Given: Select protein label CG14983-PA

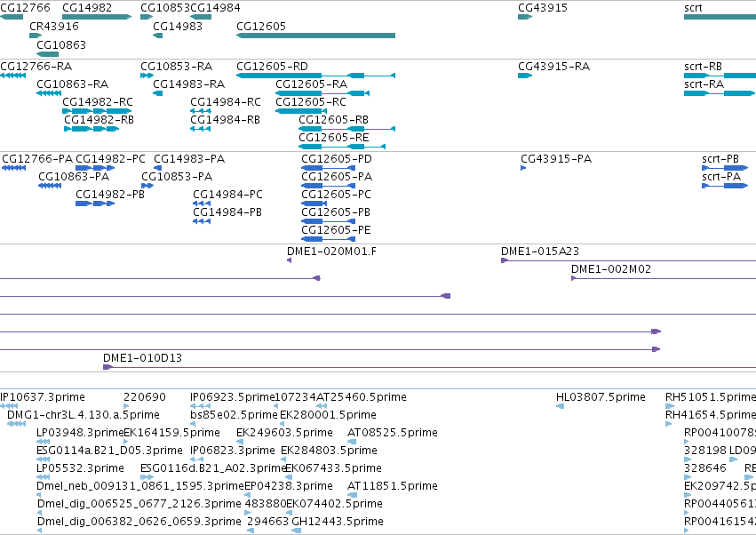Looking at the screenshot, I should coord(189,159).
